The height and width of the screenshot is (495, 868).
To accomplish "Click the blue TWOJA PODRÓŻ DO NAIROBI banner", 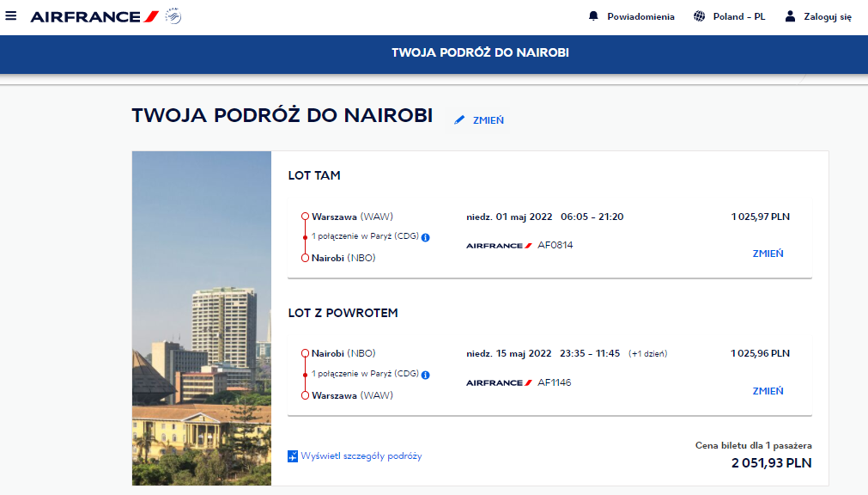I will tap(434, 54).
